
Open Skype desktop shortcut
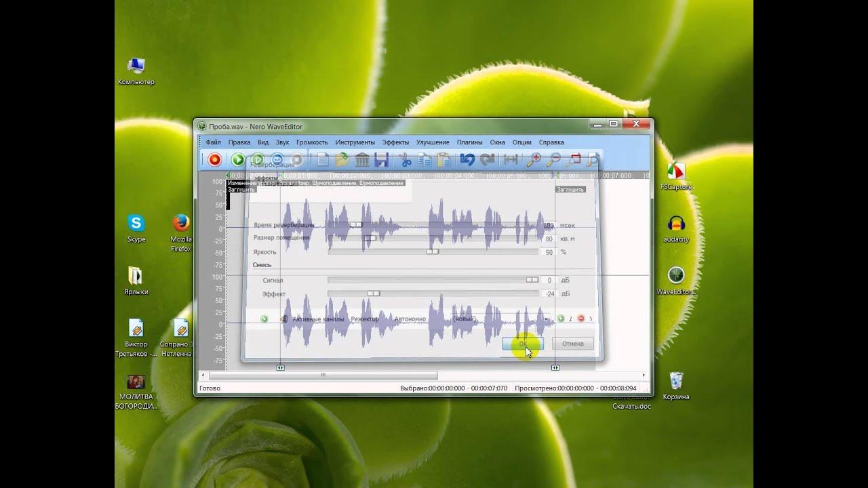point(136,228)
